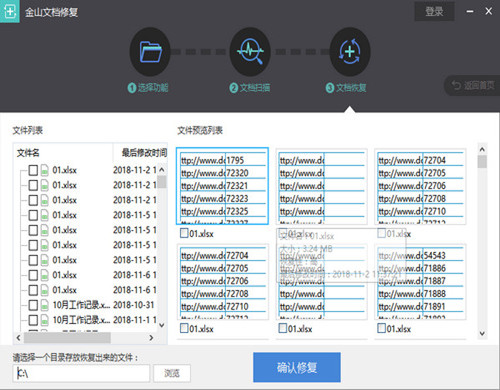Click the file list horizontal scrollbar right arrow
The image size is (500, 390).
(151, 338)
